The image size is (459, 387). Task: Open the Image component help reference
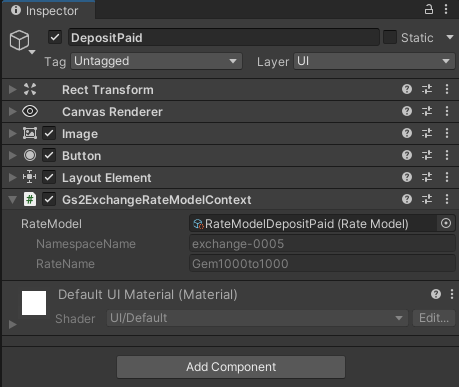407,133
